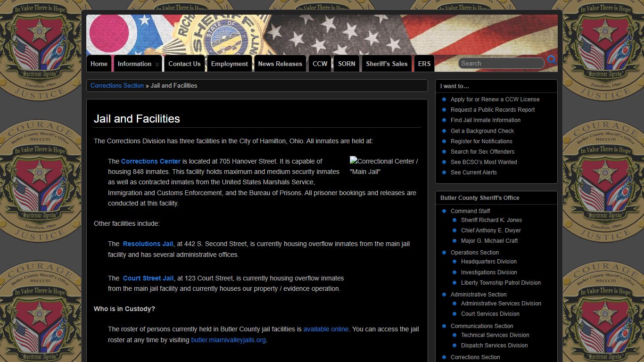The width and height of the screenshot is (644, 362).
Task: Open Get a Background Check
Action: 482,131
